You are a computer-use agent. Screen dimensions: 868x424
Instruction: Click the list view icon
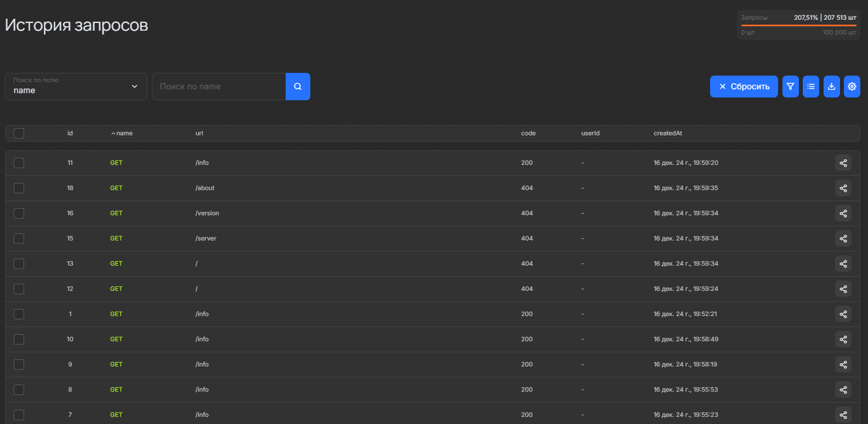point(810,87)
